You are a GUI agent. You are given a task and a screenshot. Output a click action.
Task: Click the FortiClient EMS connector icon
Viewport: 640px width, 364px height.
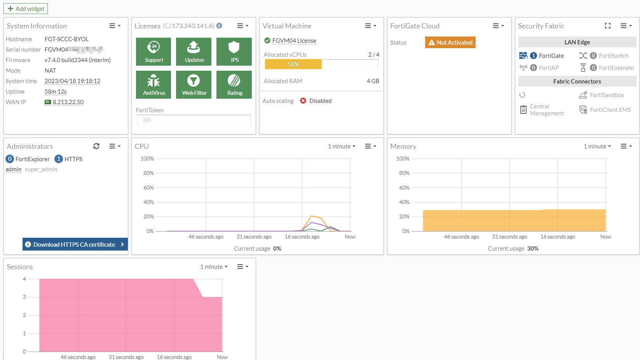[583, 110]
